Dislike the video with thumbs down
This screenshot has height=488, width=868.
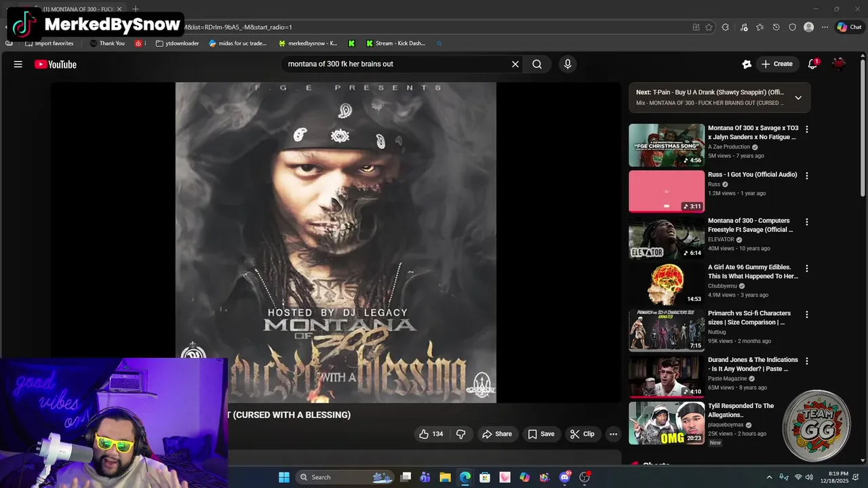[460, 434]
